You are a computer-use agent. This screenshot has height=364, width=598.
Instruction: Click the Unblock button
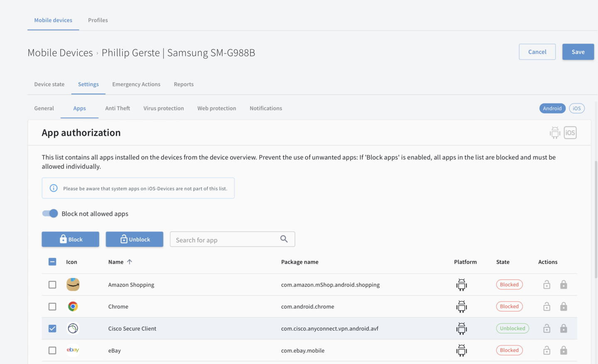135,239
